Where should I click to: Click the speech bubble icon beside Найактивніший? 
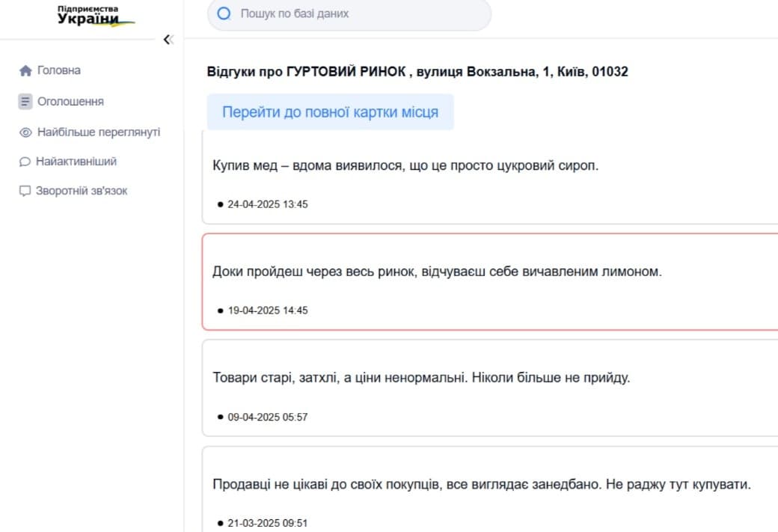pyautogui.click(x=25, y=162)
